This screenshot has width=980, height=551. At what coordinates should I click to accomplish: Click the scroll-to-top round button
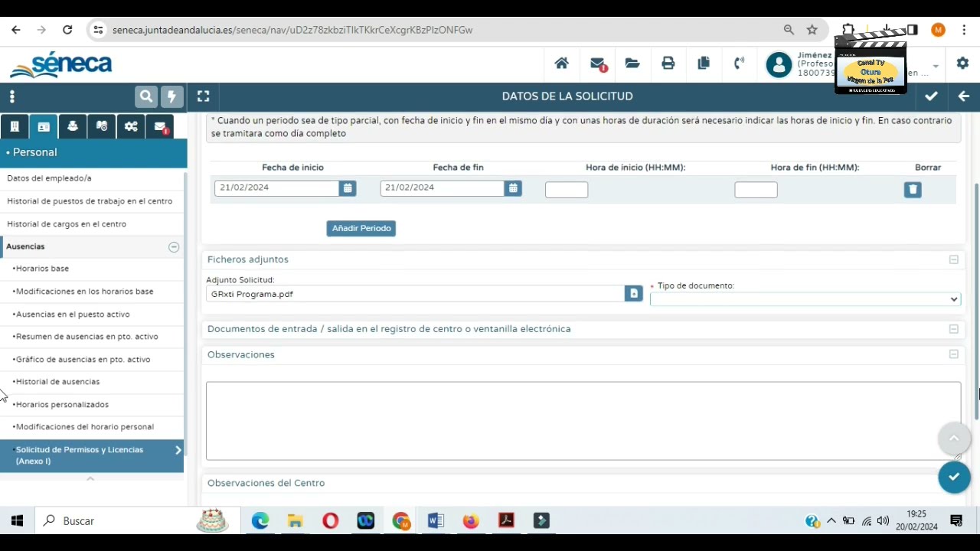[954, 438]
